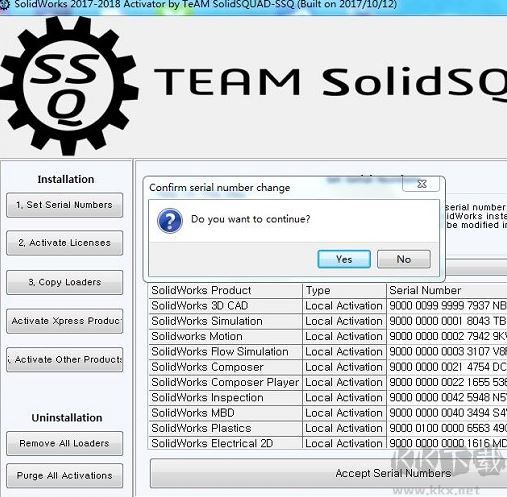This screenshot has height=497, width=507.
Task: Click No in the confirmation dialog
Action: coord(404,259)
